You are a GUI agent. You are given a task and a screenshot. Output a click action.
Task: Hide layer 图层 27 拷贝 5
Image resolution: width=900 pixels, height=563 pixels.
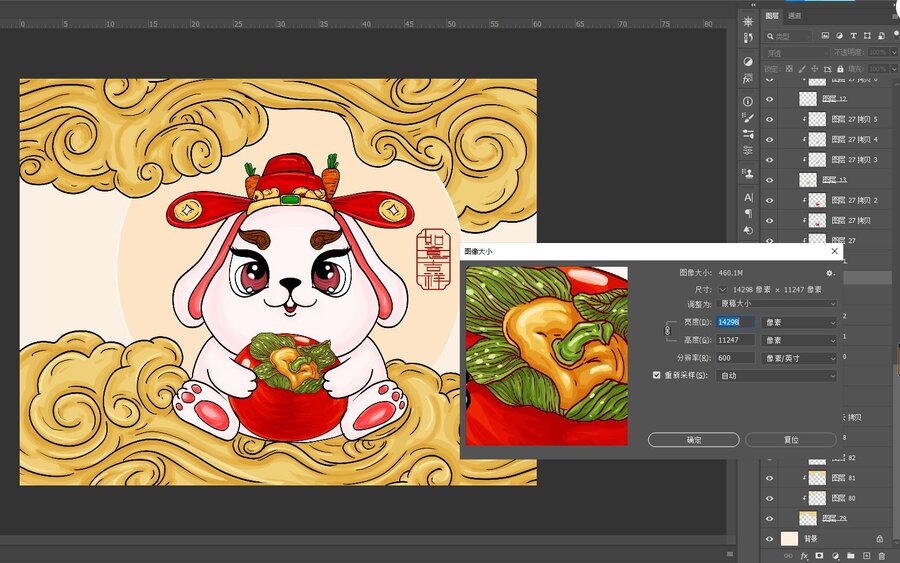tap(769, 119)
